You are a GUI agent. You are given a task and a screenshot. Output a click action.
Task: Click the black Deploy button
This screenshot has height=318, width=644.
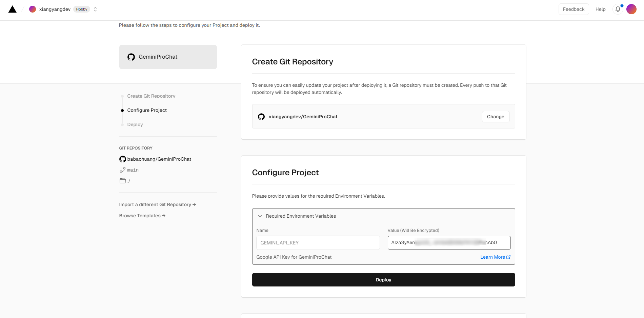pos(383,280)
